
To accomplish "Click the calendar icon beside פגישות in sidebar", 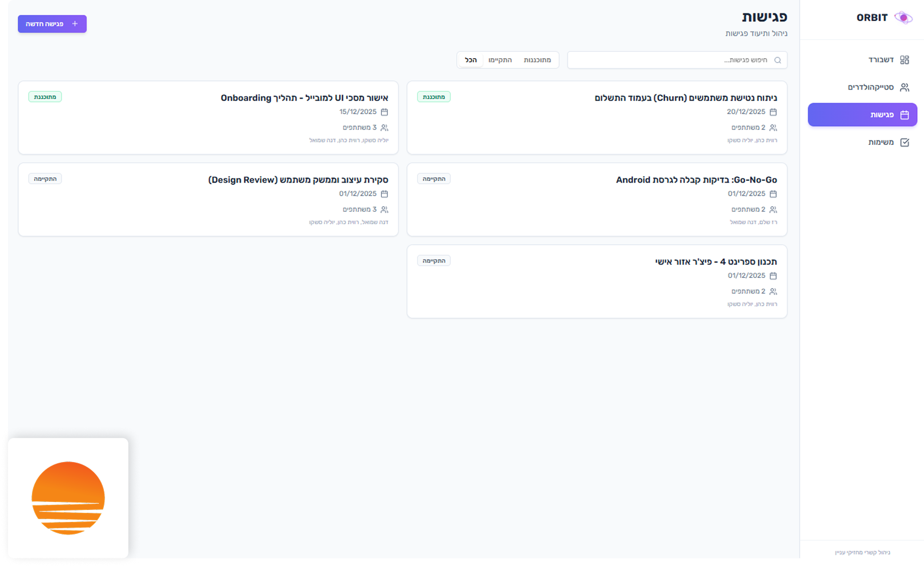I will click(x=904, y=115).
